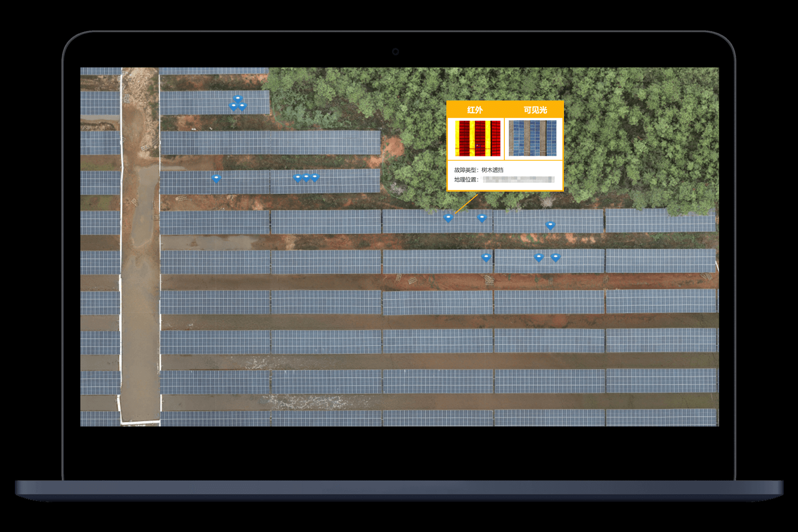Click the marker just right of the popup-linked marker
Image resolution: width=798 pixels, height=532 pixels.
[x=482, y=218]
